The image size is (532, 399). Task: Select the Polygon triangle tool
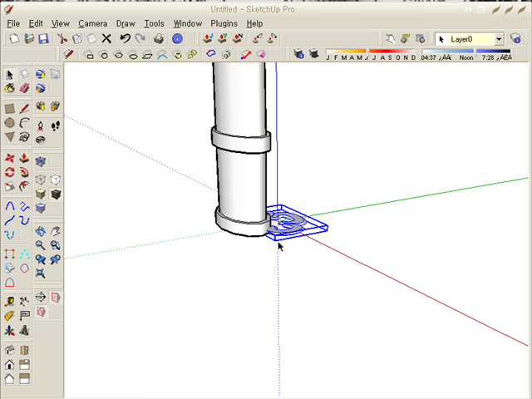[9, 137]
